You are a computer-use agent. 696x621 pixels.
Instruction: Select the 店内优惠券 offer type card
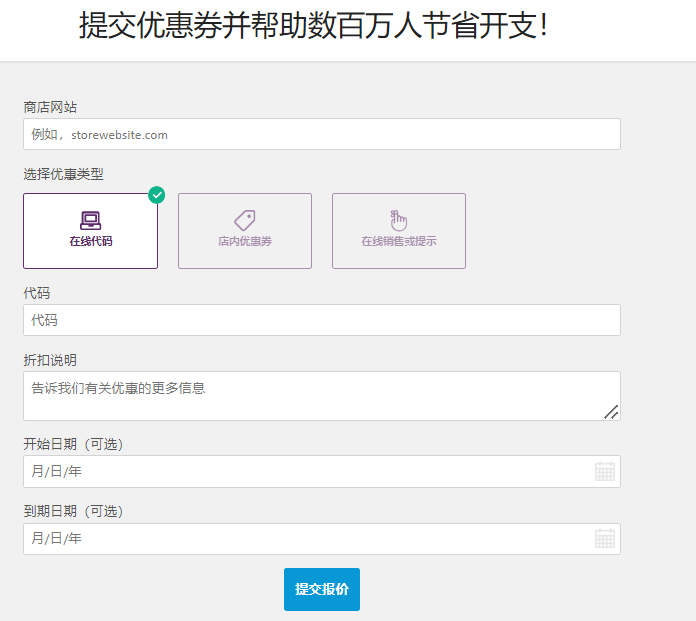point(245,231)
